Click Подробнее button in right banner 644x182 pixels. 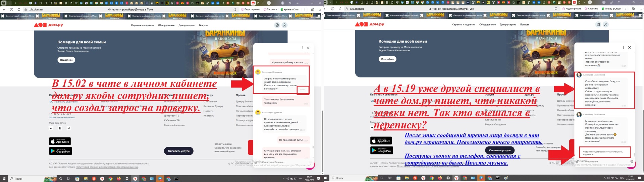387,59
